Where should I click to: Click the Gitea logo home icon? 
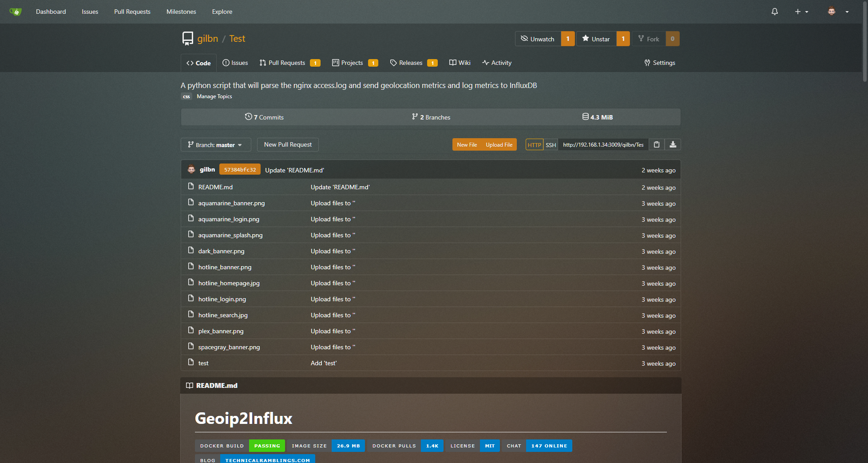16,12
